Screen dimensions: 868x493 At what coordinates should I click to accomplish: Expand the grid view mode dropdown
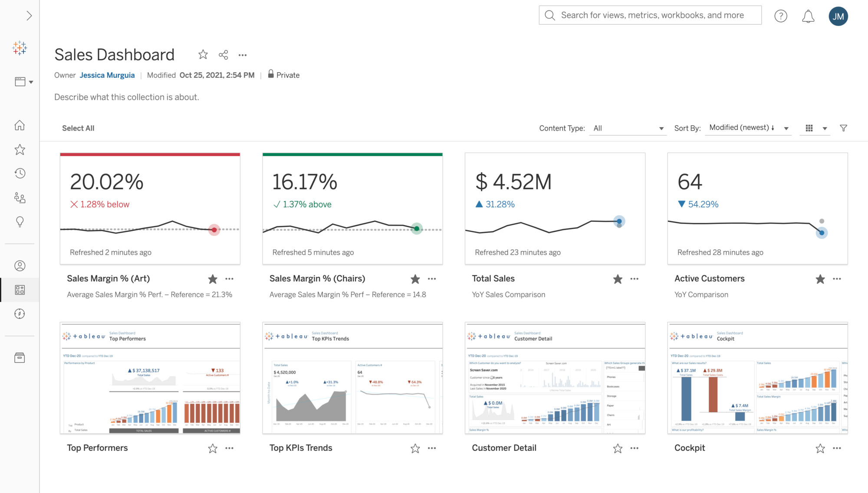pos(825,128)
